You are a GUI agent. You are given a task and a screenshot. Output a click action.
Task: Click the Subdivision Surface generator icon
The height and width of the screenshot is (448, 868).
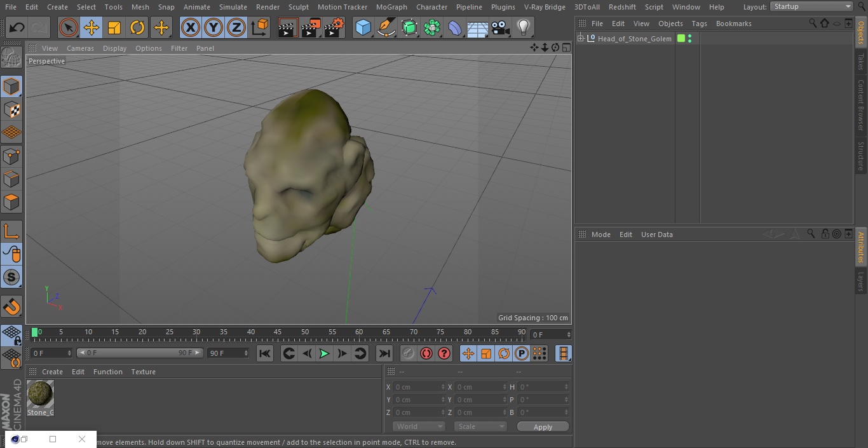(409, 27)
